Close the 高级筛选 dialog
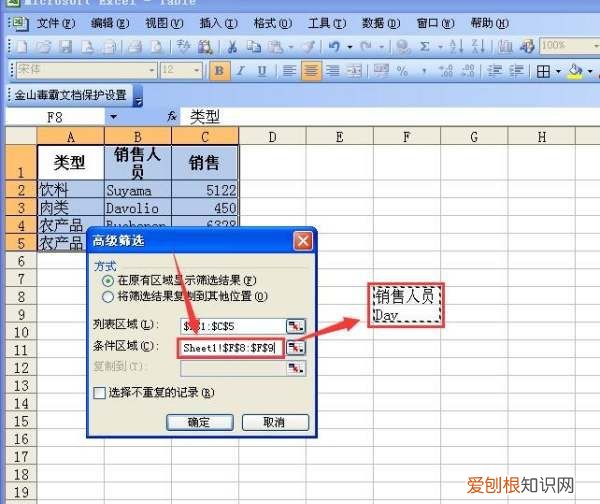600x504 pixels. pyautogui.click(x=303, y=241)
